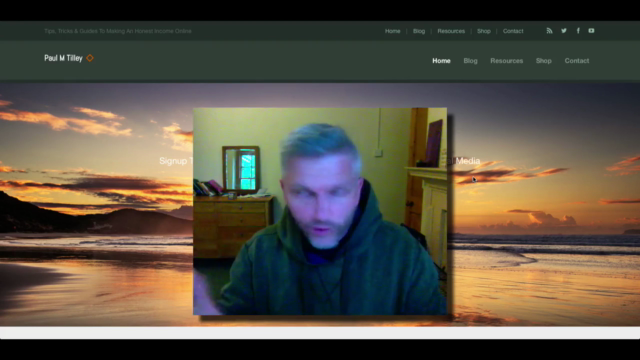Viewport: 640px width, 360px height.
Task: Select Contact in the main navigation
Action: click(577, 61)
